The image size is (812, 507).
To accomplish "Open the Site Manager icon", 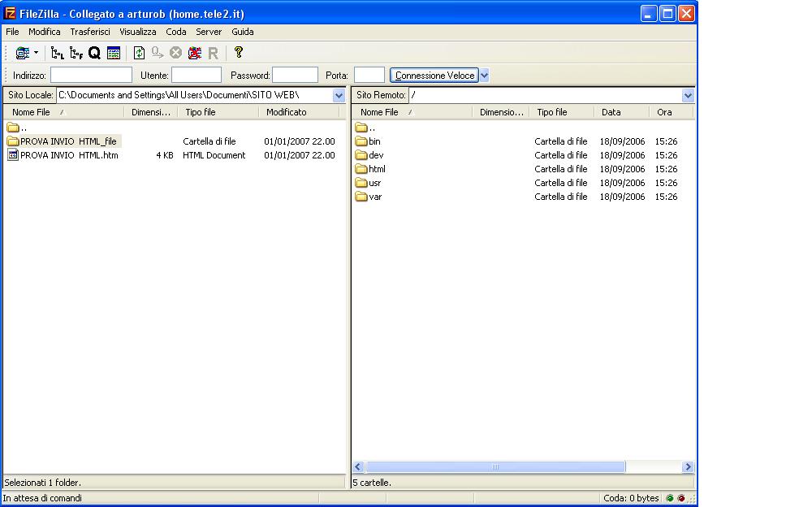I will pos(22,53).
